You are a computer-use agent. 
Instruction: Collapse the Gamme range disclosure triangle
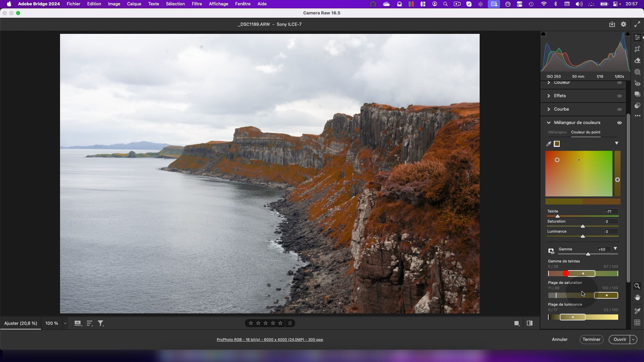point(615,249)
